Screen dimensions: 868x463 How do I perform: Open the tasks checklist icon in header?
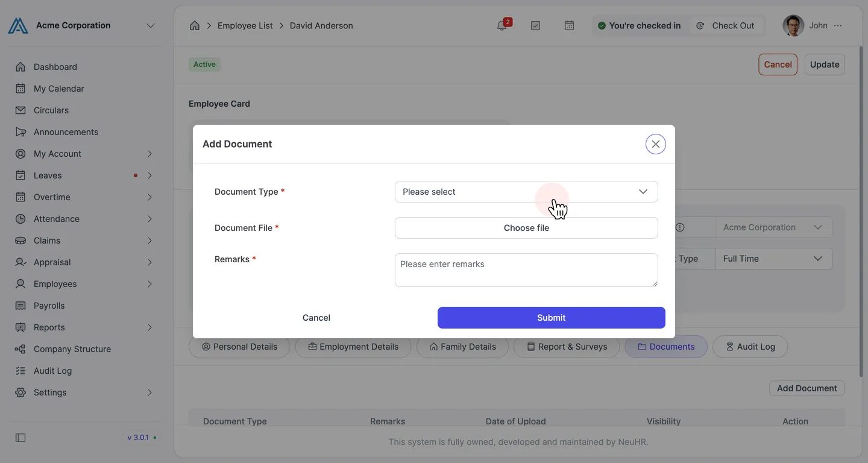pos(535,25)
